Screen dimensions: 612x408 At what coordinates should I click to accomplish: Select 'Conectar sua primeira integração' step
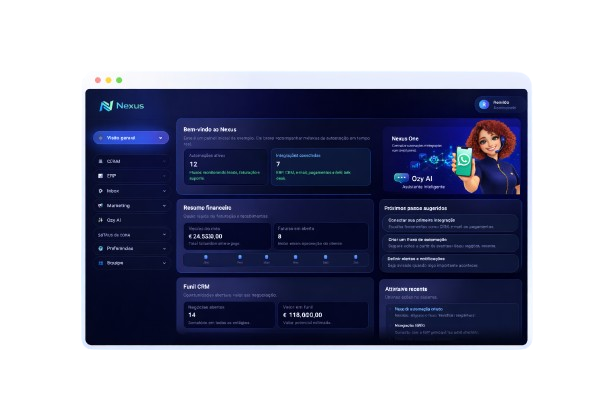[450, 223]
